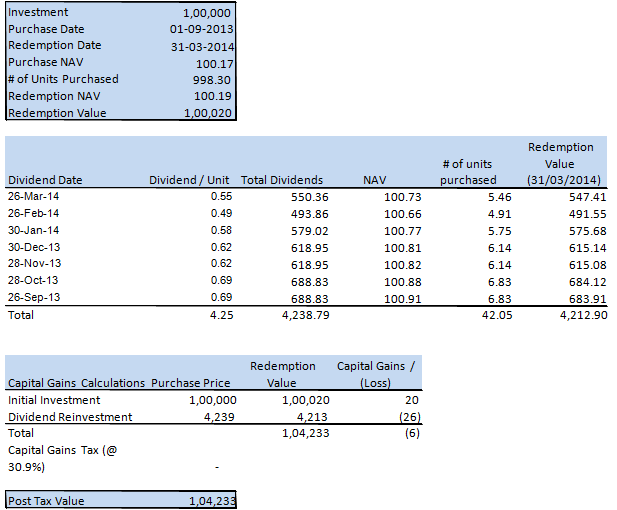Select the NAV column header

375,180
